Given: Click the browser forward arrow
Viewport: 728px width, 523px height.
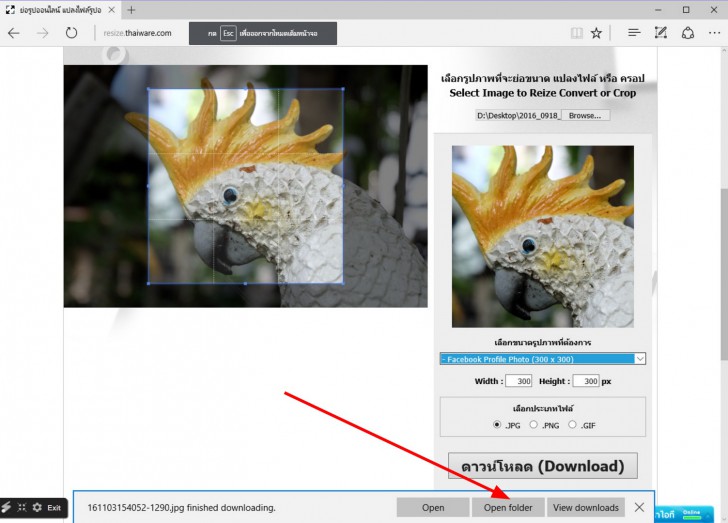Looking at the screenshot, I should [x=43, y=33].
